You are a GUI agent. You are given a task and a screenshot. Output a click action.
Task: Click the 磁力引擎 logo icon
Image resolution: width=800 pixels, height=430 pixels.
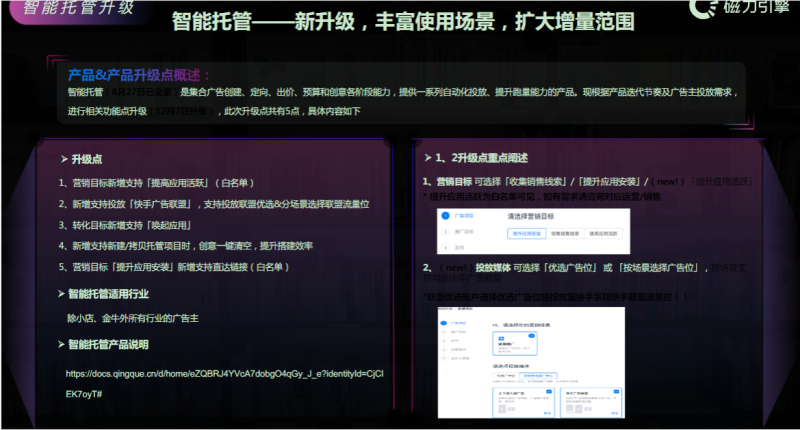tap(703, 7)
